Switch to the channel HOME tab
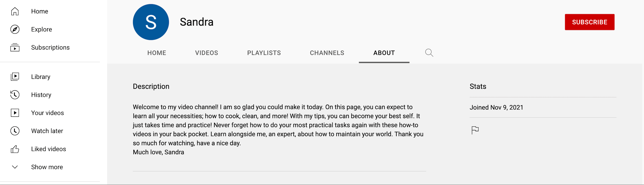The image size is (644, 185). pos(157,53)
